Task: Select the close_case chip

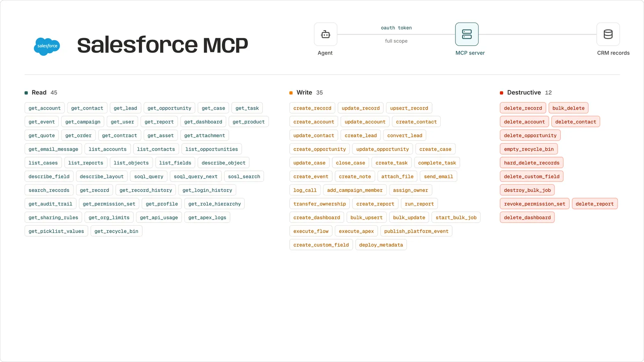Action: [350, 163]
